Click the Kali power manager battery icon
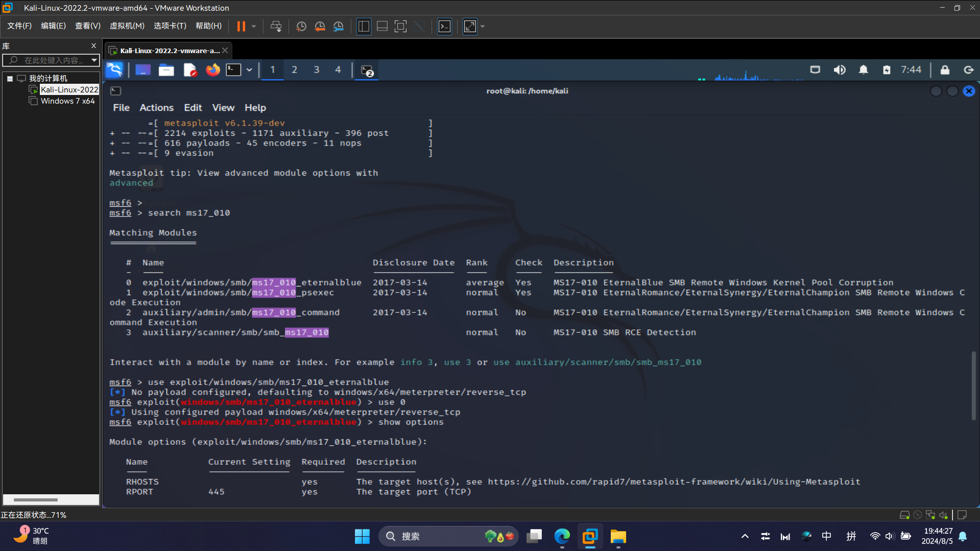The image size is (980, 551). [887, 70]
